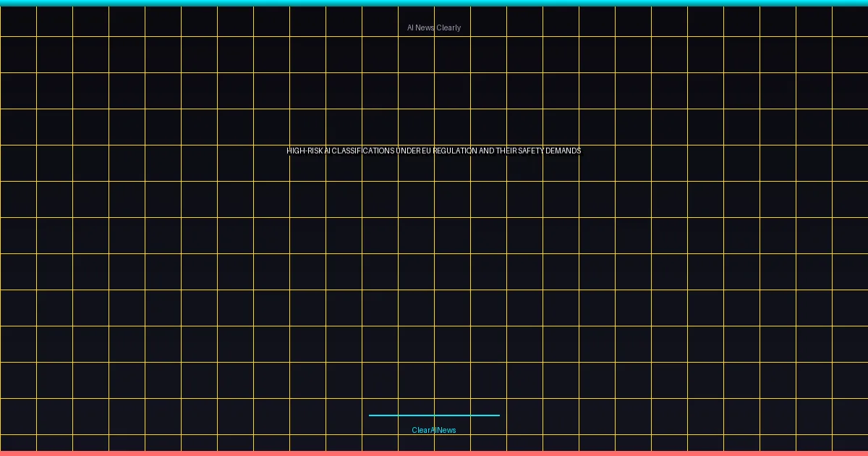Click the word 'THEIR' in the headline
868x456 pixels.
(x=506, y=151)
